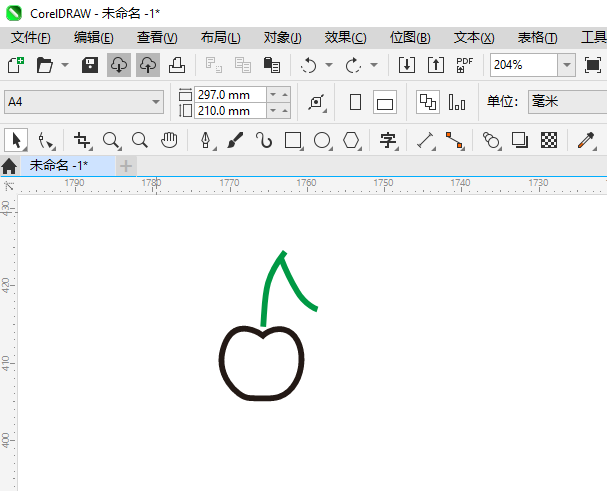Open the 表格(T) menu
Viewport: 607px width, 491px height.
coord(537,38)
